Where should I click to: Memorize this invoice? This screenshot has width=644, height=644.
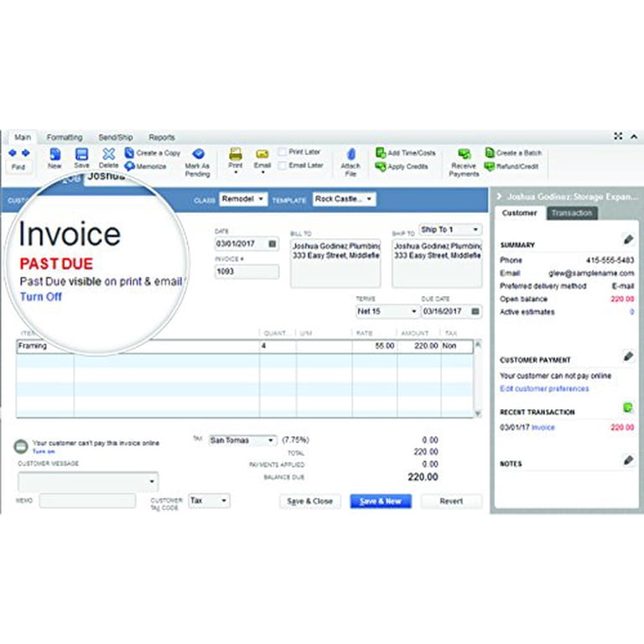tap(146, 166)
